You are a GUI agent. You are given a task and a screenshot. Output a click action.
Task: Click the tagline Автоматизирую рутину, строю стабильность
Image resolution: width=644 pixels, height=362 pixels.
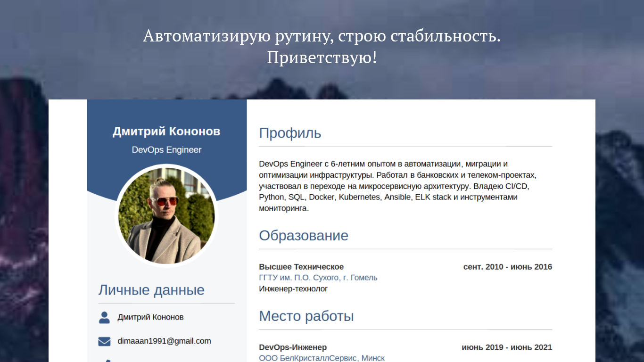322,36
